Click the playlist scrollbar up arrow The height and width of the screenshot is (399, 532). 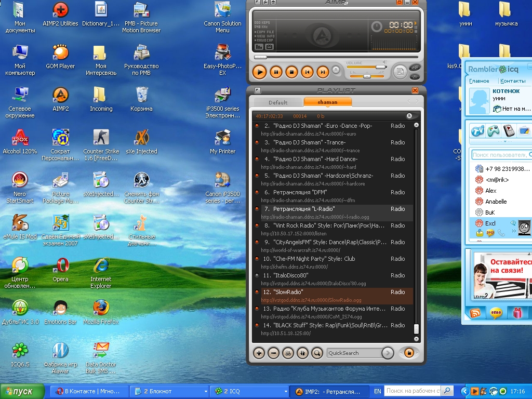416,125
